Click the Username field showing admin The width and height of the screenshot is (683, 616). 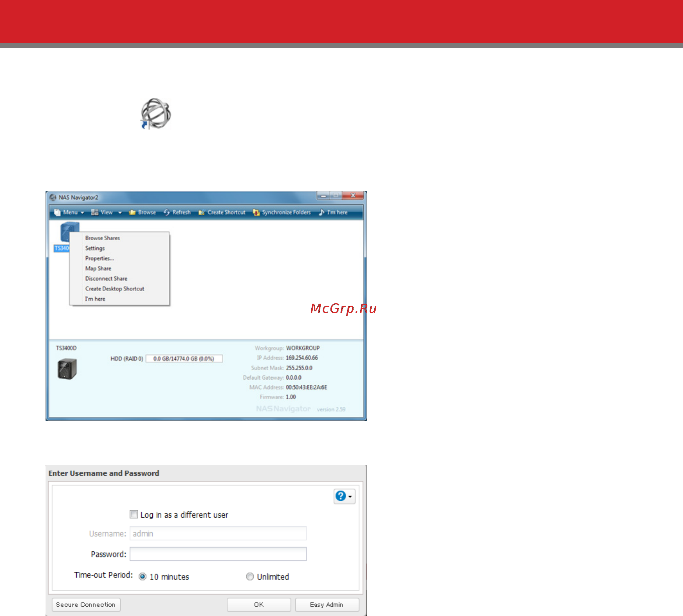pyautogui.click(x=218, y=533)
